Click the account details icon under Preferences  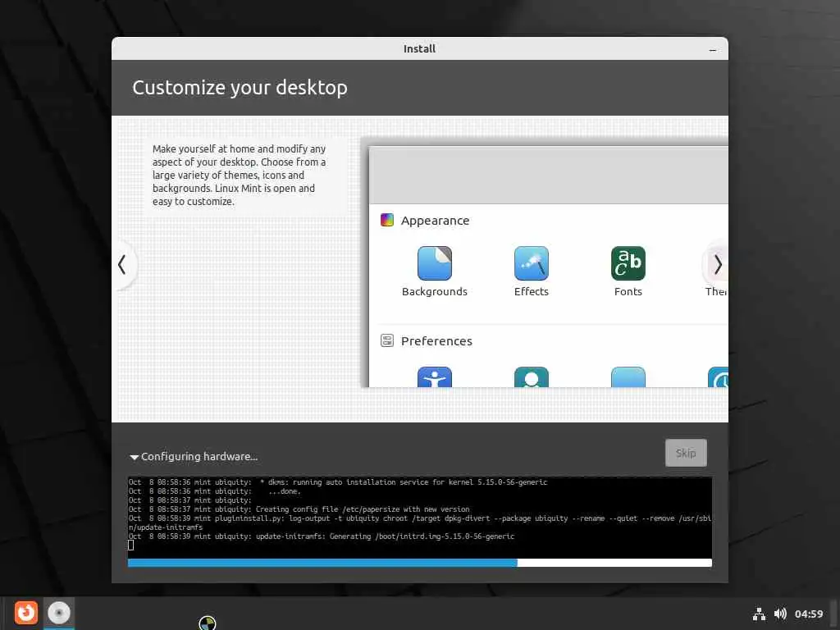click(x=531, y=377)
